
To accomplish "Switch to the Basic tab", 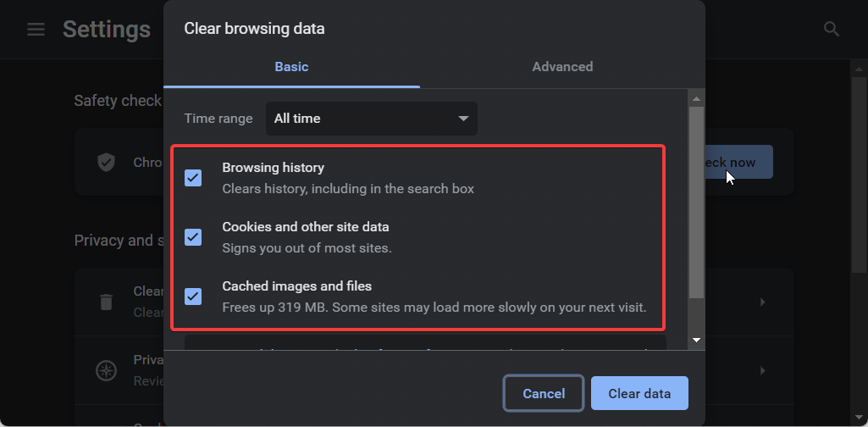I will click(x=291, y=67).
